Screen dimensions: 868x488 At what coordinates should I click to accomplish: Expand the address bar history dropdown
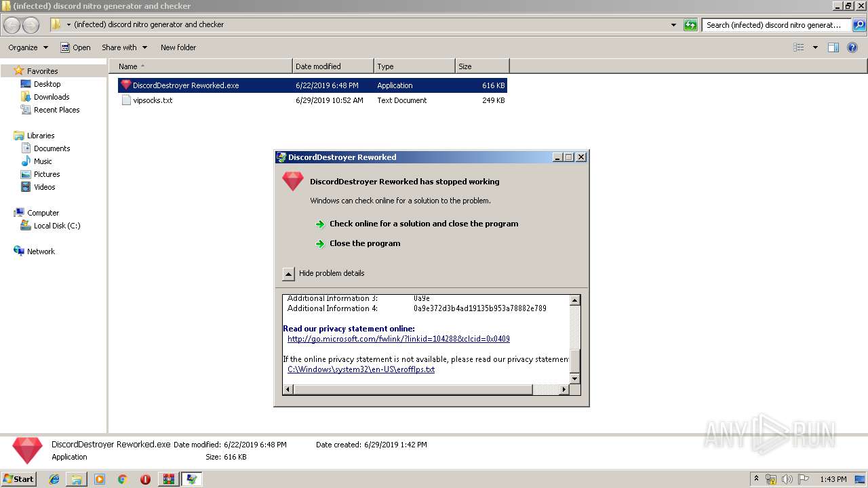coord(673,25)
